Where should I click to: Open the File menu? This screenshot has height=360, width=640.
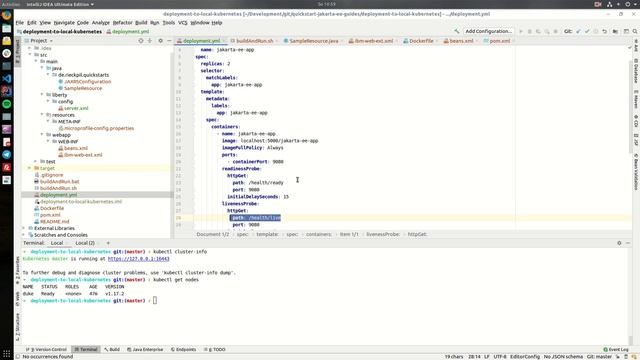20,22
